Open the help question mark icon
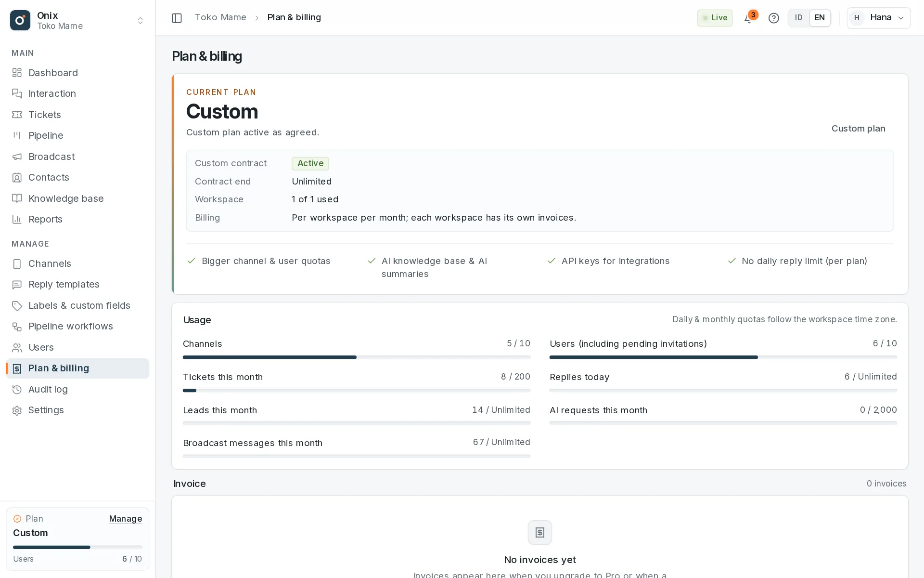 [774, 18]
